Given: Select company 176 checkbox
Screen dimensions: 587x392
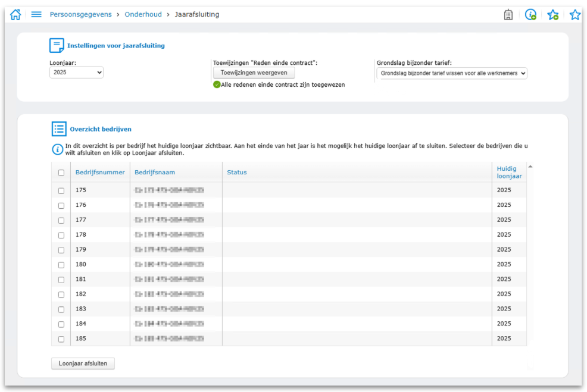Looking at the screenshot, I should point(61,205).
